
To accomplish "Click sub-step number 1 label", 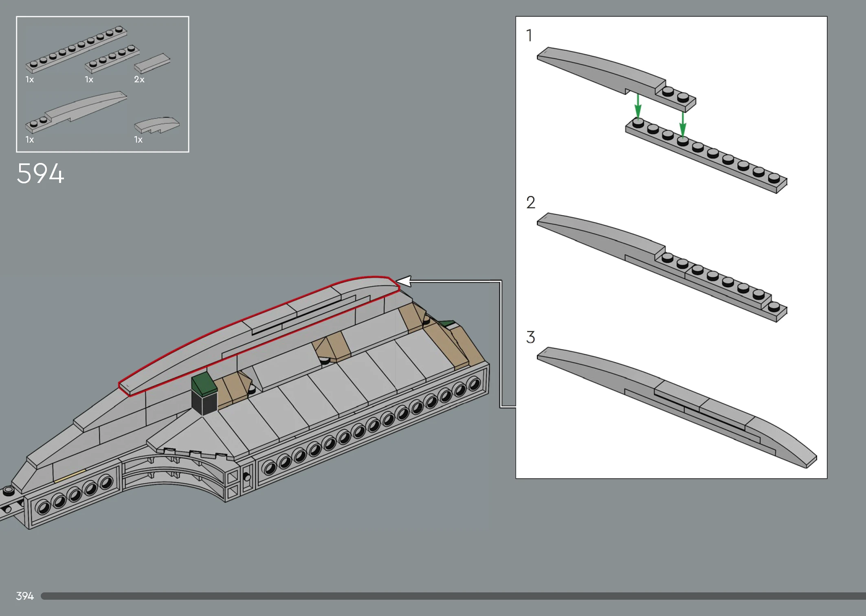I will click(x=529, y=35).
